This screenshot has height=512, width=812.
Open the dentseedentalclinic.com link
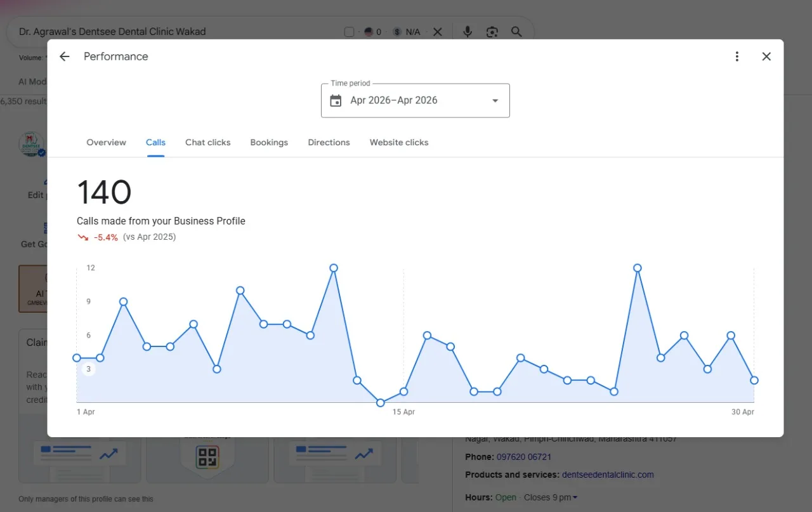(x=608, y=475)
